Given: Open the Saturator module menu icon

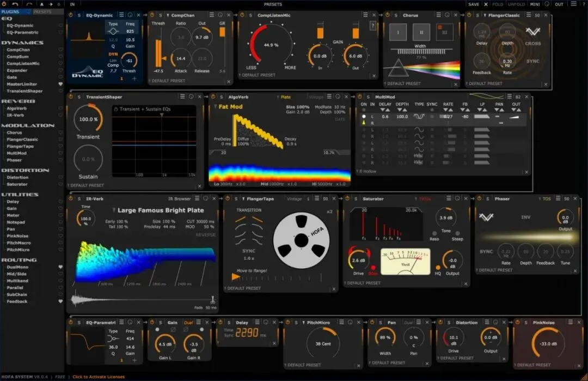Looking at the screenshot, I should (449, 198).
